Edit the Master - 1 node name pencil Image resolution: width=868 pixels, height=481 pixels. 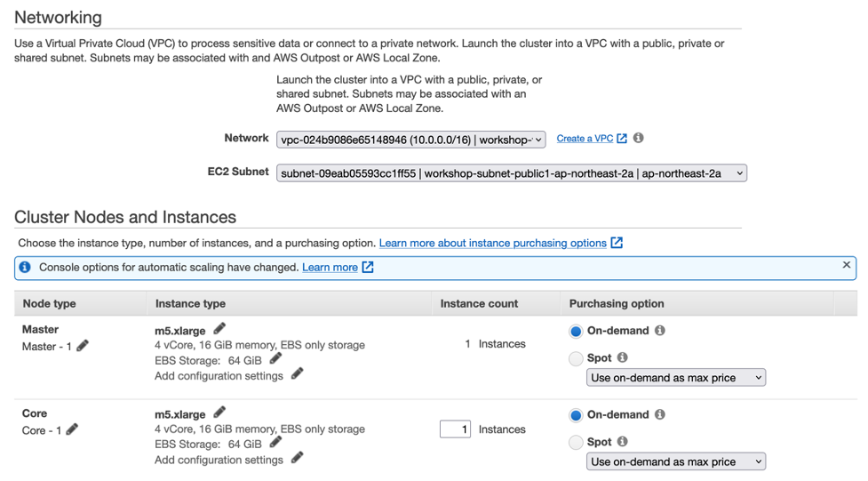coord(83,345)
